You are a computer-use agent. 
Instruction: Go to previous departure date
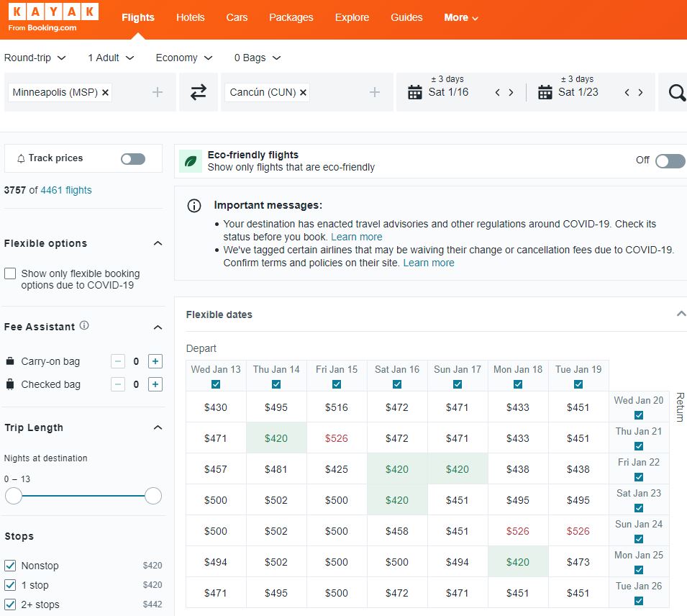tap(497, 92)
